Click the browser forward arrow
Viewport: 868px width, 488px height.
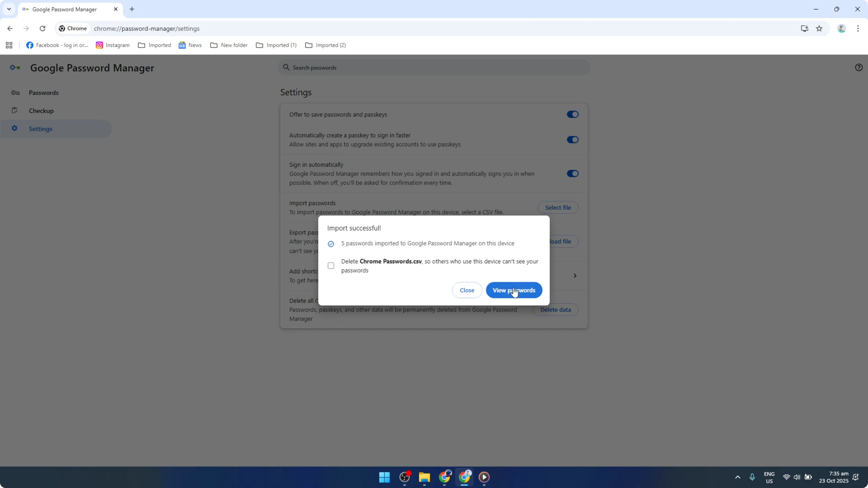26,29
